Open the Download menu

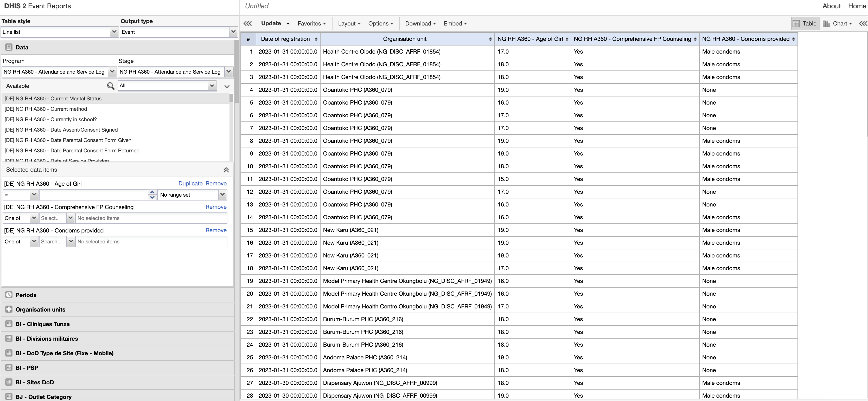pos(420,24)
